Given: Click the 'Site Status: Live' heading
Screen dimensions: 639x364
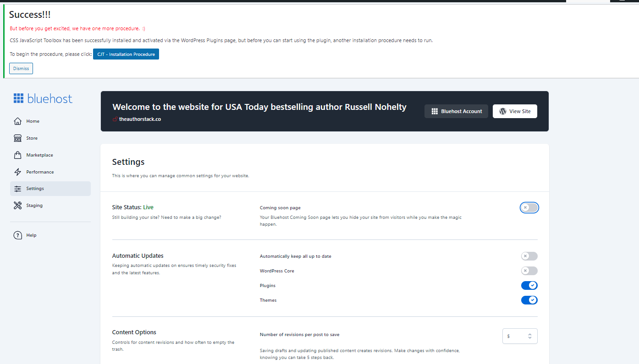Looking at the screenshot, I should tap(133, 207).
